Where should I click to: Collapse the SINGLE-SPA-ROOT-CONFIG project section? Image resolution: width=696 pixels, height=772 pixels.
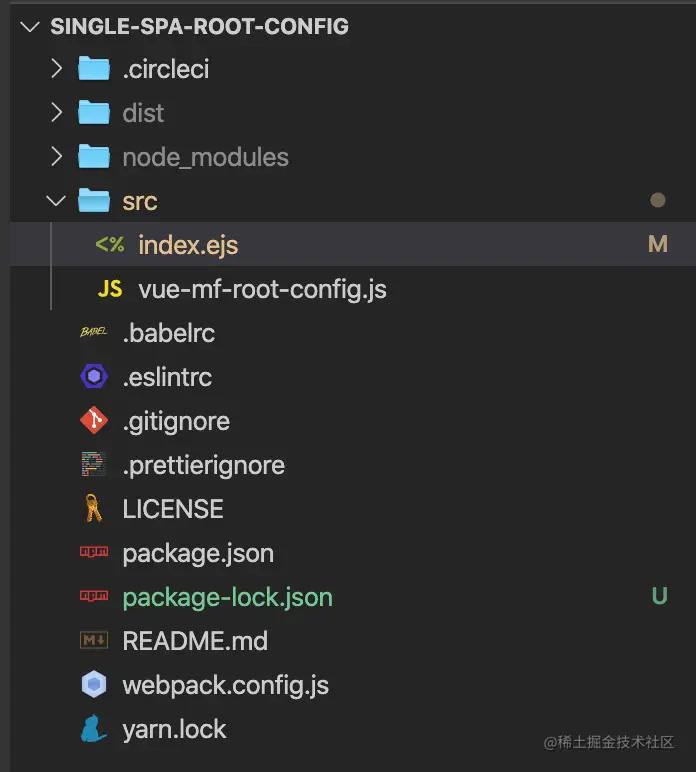tap(30, 26)
